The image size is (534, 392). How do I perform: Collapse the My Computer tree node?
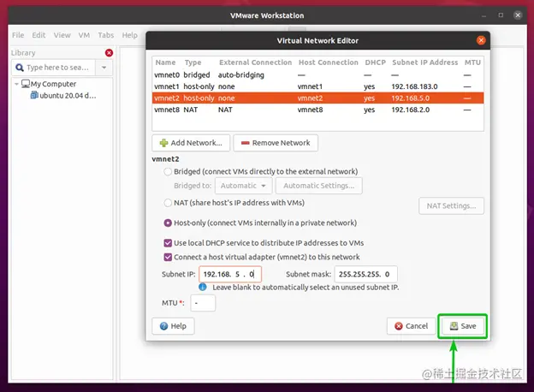click(x=16, y=84)
